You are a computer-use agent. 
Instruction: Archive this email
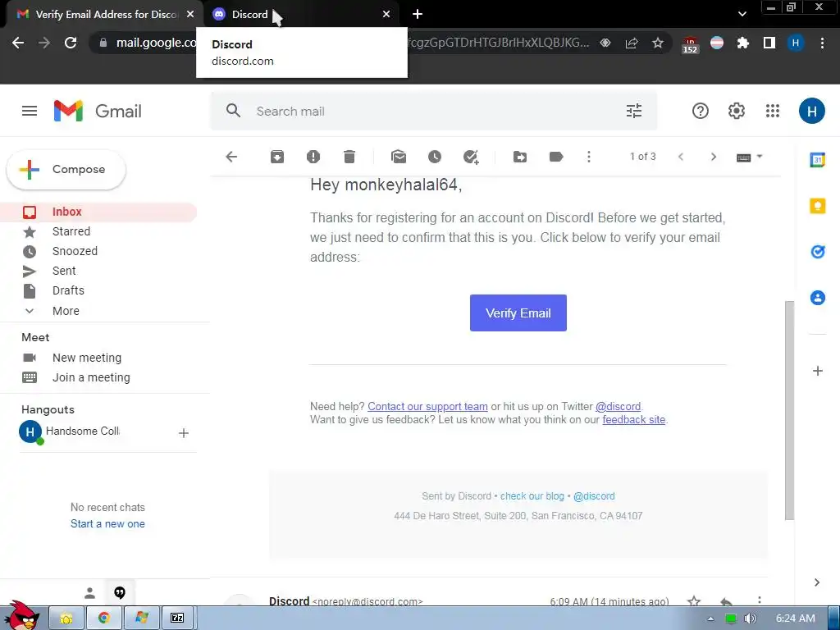277,157
